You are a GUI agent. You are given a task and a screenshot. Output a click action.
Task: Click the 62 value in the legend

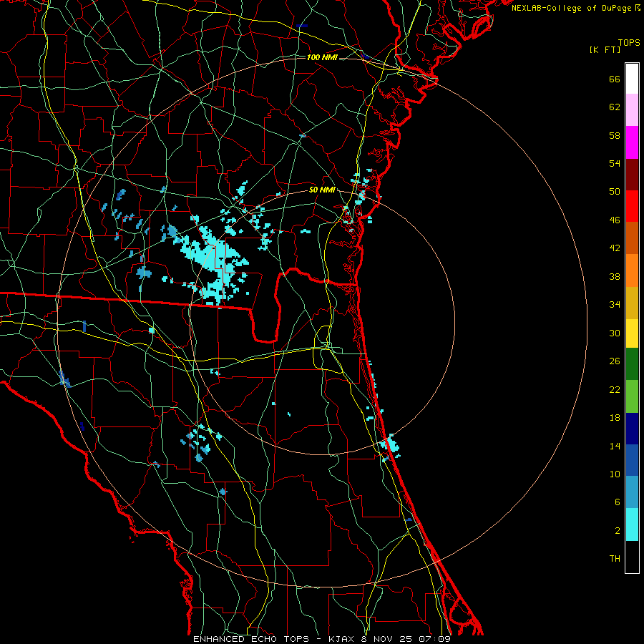point(615,107)
